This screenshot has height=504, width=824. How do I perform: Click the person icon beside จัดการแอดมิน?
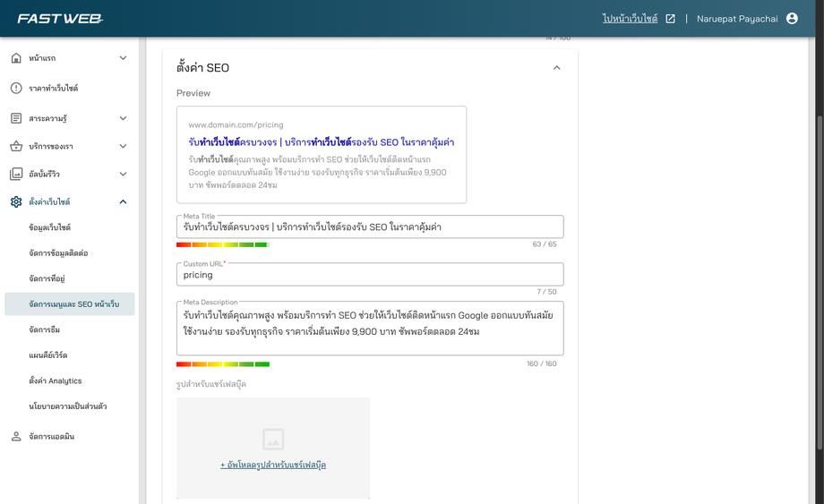click(16, 437)
